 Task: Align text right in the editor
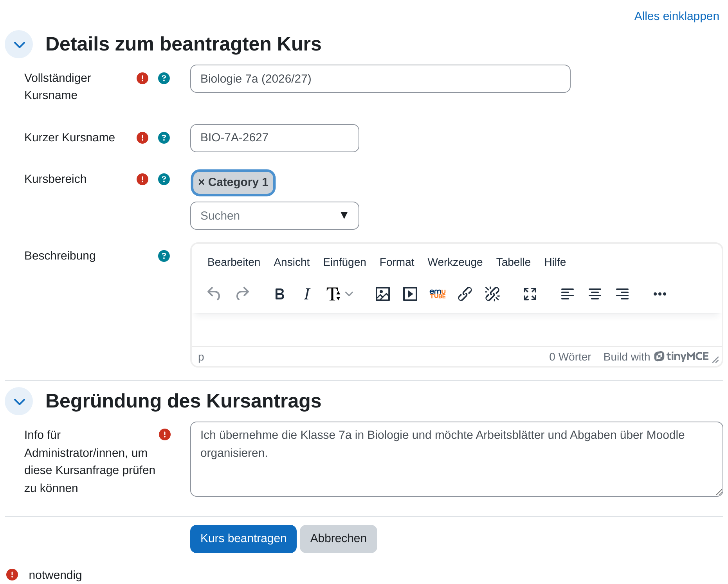(x=622, y=294)
